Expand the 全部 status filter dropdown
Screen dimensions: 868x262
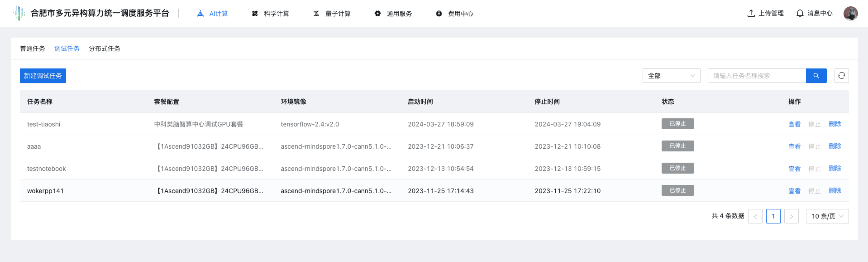671,76
